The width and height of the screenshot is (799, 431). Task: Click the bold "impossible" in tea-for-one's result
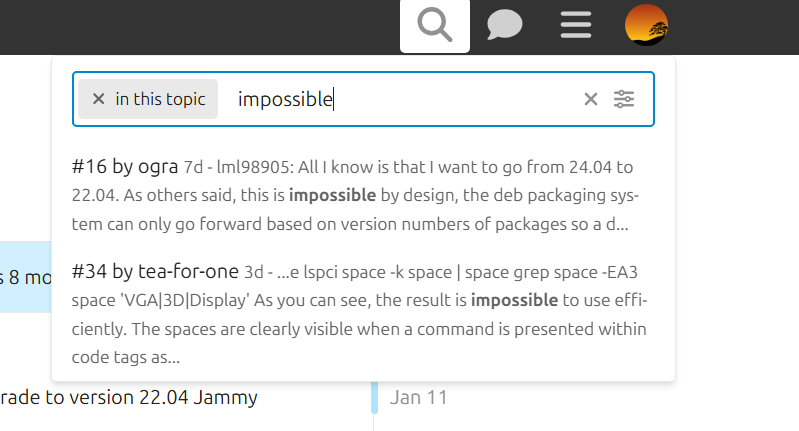[514, 300]
